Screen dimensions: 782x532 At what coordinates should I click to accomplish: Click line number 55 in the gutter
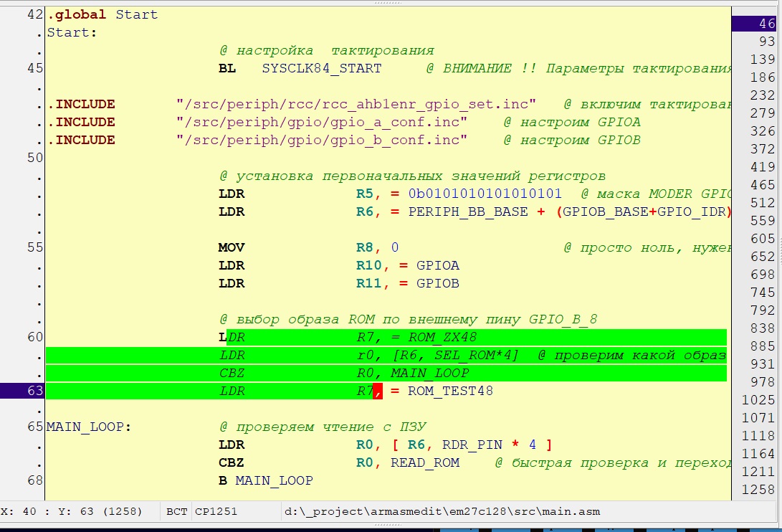[x=34, y=247]
